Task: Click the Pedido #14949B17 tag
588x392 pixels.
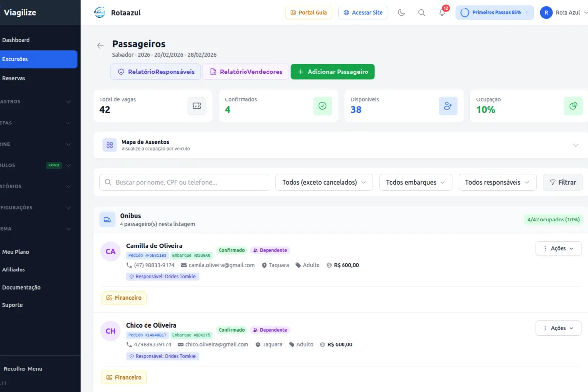Action: pyautogui.click(x=147, y=335)
